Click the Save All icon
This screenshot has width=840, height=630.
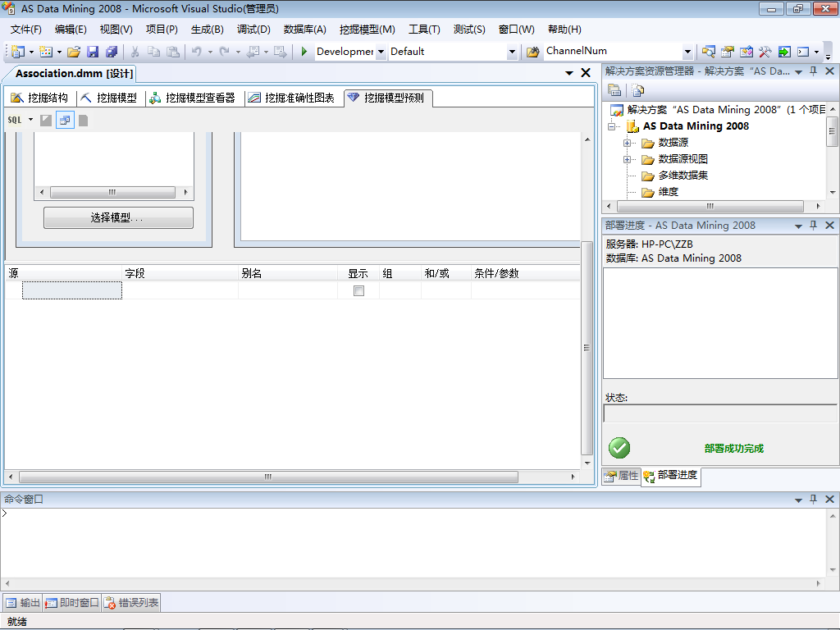pyautogui.click(x=112, y=52)
